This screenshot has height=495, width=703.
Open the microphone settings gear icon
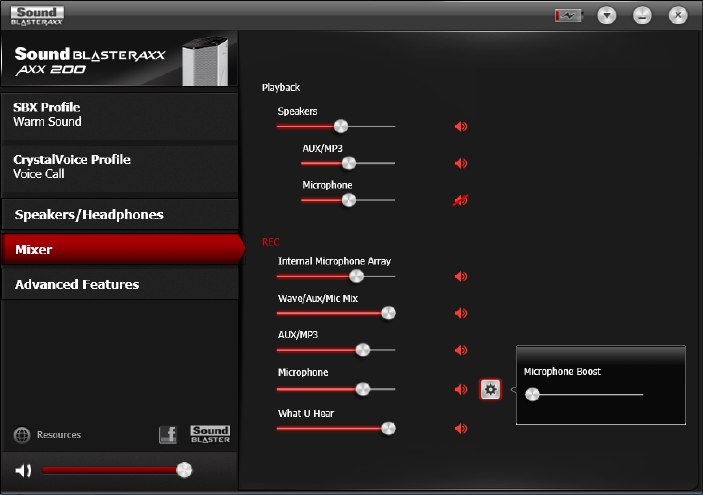tap(490, 390)
